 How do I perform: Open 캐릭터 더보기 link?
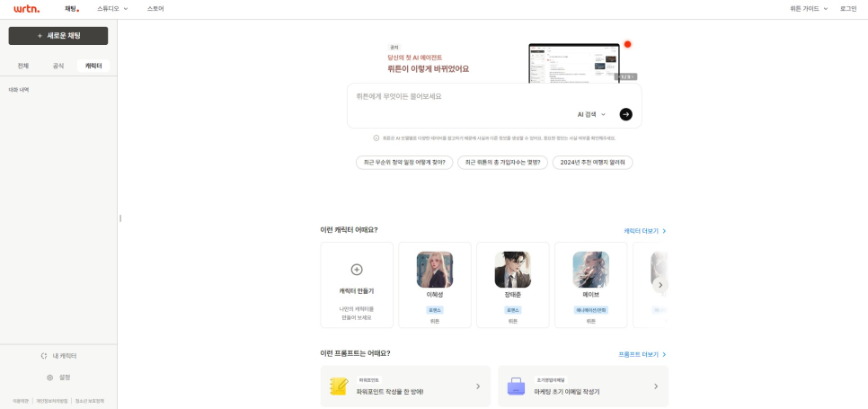(x=645, y=231)
